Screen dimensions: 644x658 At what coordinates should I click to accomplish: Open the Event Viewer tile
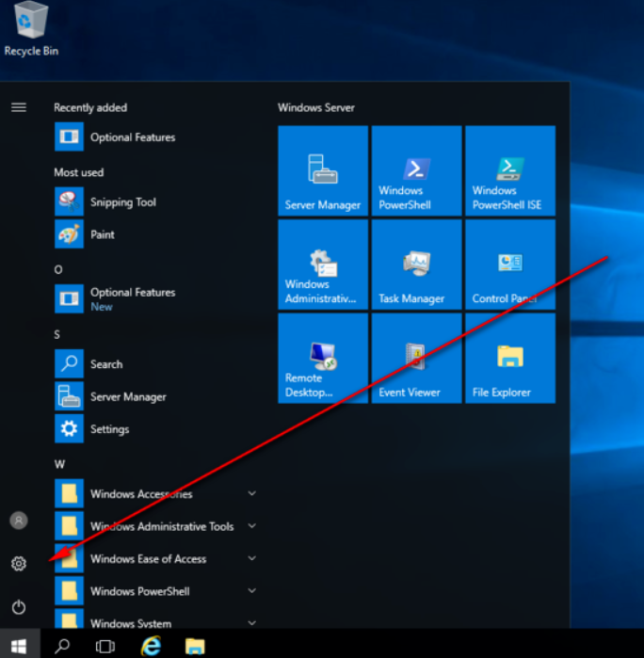[416, 358]
